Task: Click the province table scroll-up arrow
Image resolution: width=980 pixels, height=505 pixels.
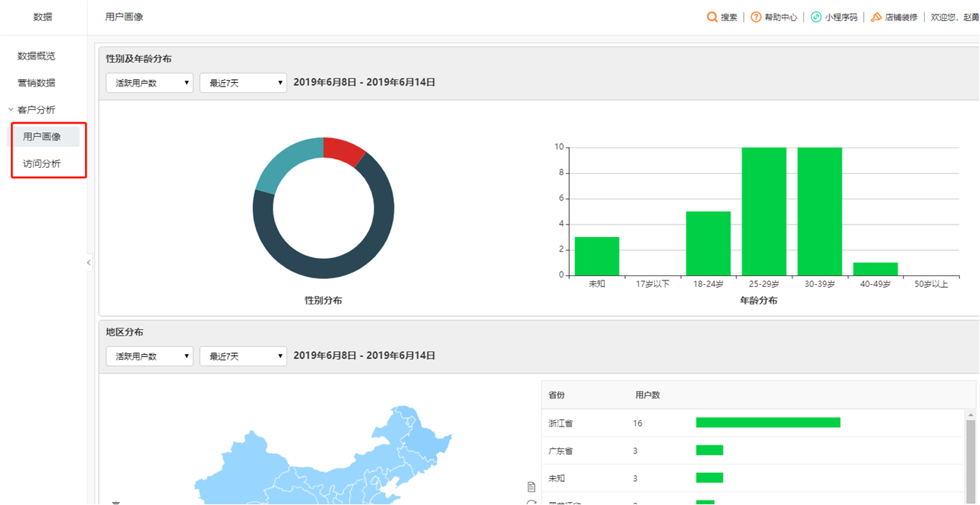Action: pyautogui.click(x=970, y=415)
